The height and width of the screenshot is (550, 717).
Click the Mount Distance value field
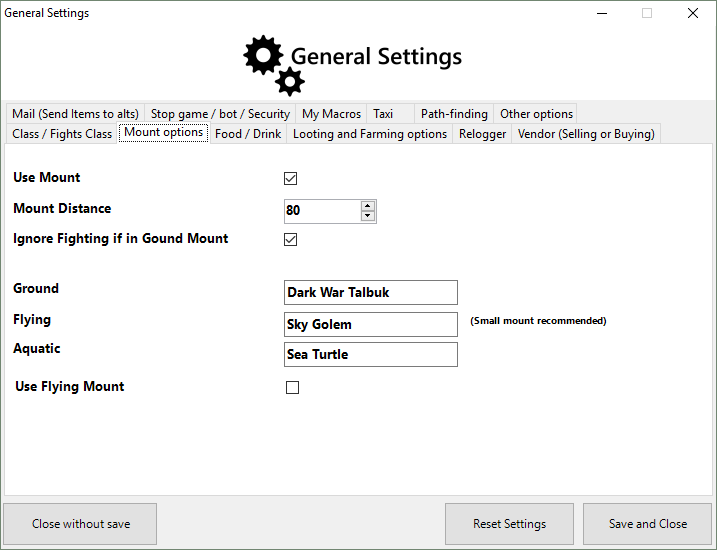coord(322,211)
